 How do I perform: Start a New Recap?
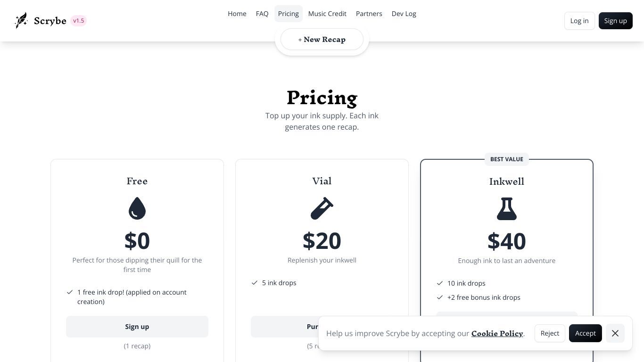coord(322,39)
